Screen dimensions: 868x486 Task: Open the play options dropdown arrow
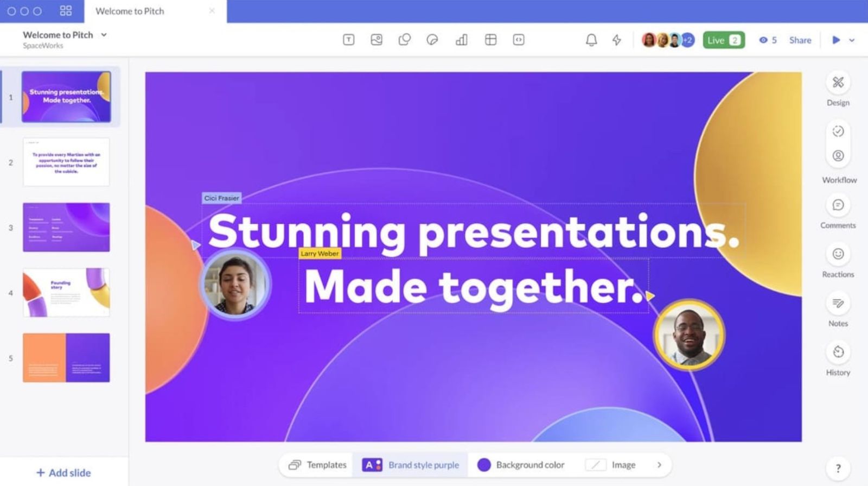click(x=852, y=40)
